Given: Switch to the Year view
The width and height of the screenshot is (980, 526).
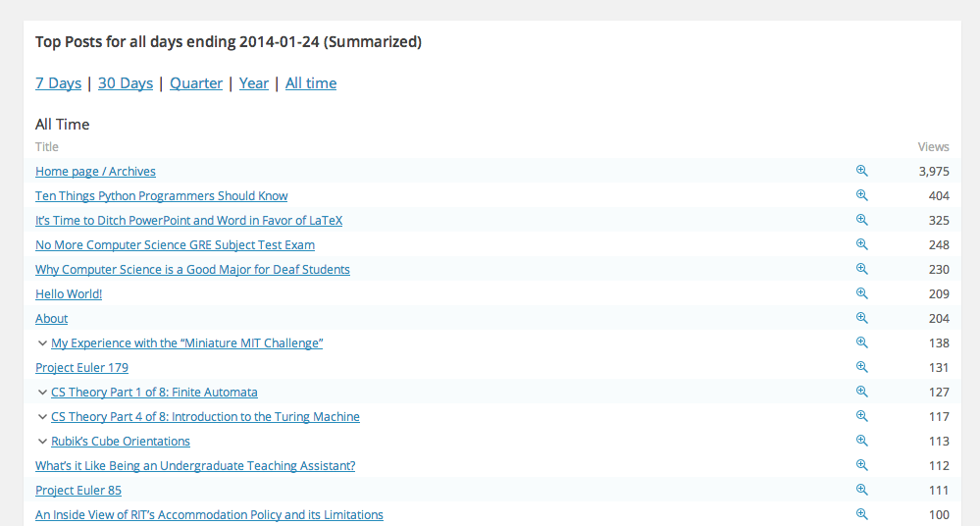Looking at the screenshot, I should pyautogui.click(x=254, y=83).
